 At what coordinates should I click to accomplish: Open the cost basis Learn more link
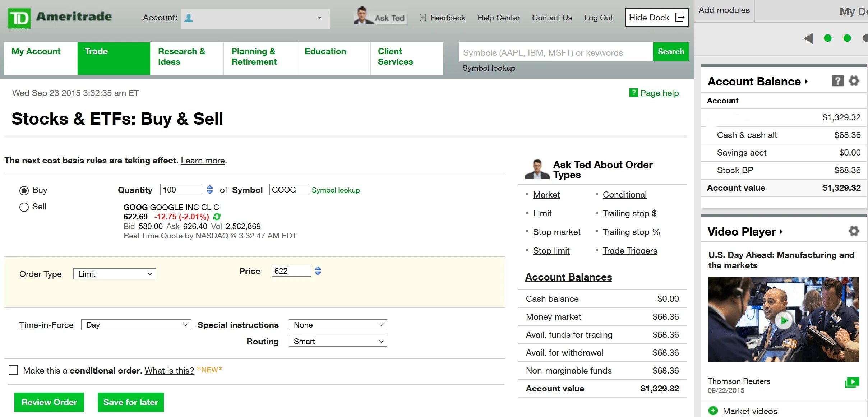point(203,161)
